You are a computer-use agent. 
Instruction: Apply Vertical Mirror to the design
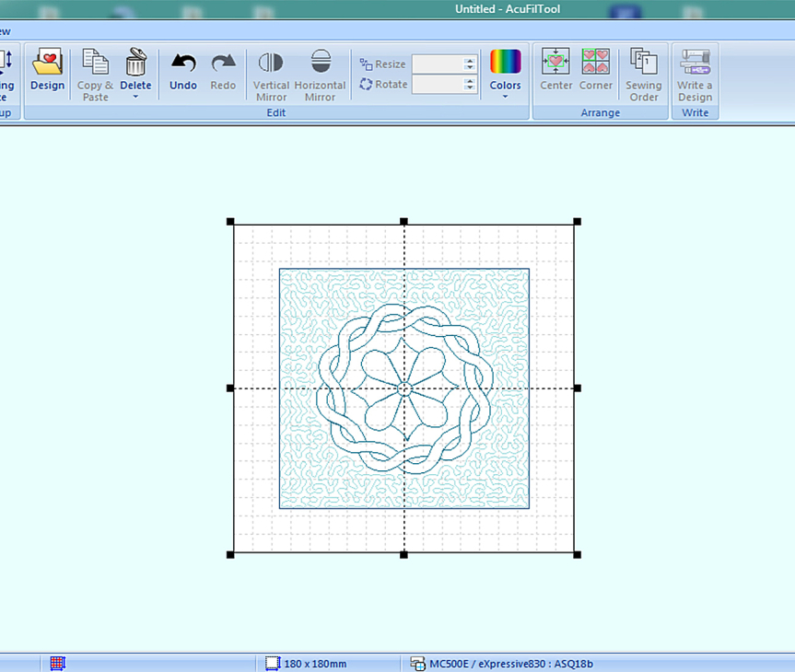click(x=271, y=64)
